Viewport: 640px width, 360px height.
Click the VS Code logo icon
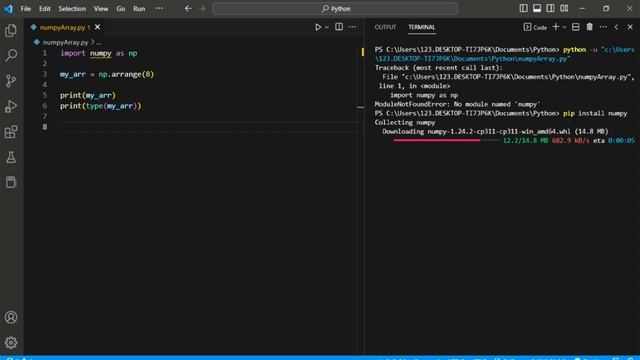pos(8,9)
